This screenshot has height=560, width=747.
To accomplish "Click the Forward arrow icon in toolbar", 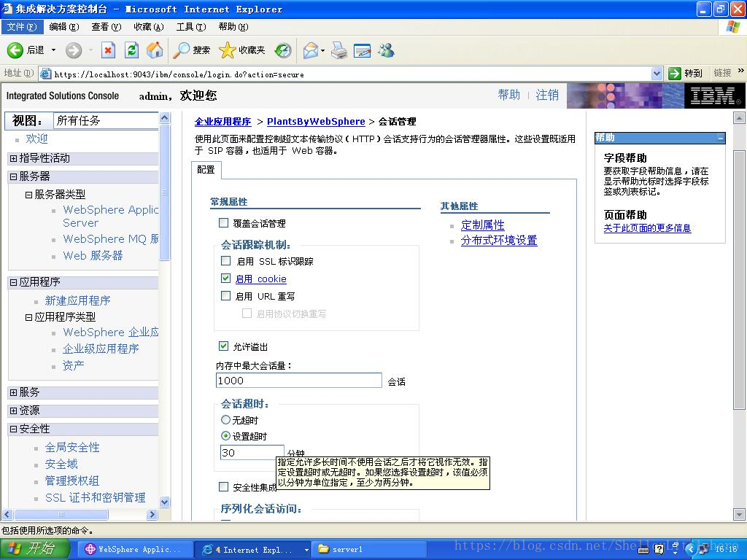I will [74, 50].
